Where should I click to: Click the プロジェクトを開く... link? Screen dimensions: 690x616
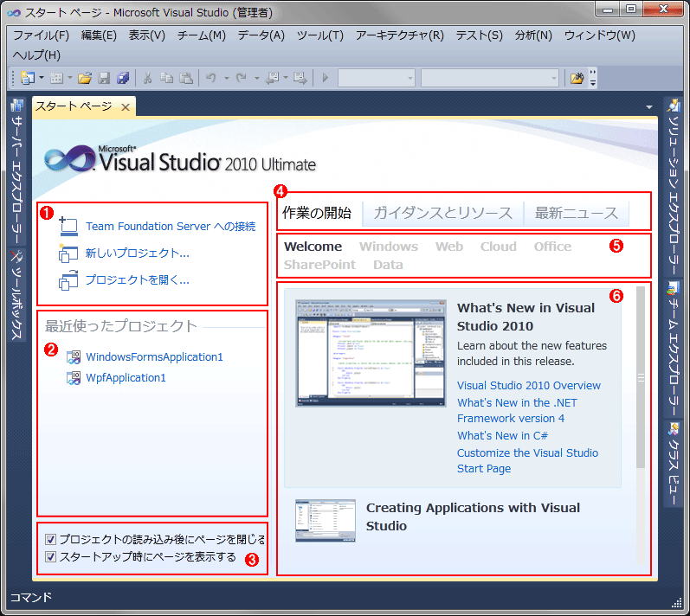pos(138,280)
